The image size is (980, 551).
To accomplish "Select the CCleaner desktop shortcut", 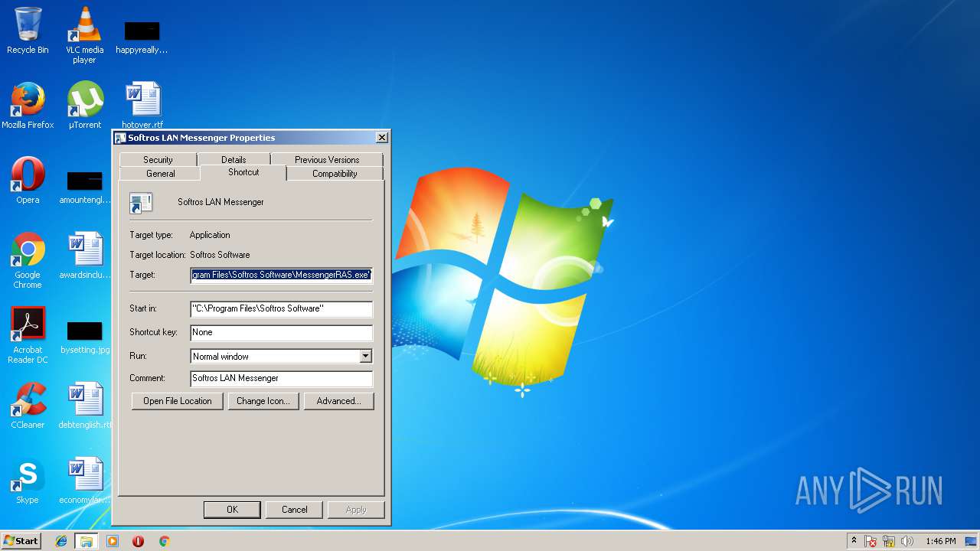I will (x=28, y=406).
